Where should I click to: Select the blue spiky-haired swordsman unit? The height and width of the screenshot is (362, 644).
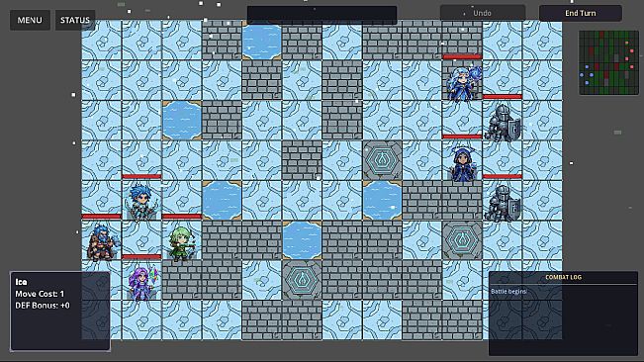(141, 201)
